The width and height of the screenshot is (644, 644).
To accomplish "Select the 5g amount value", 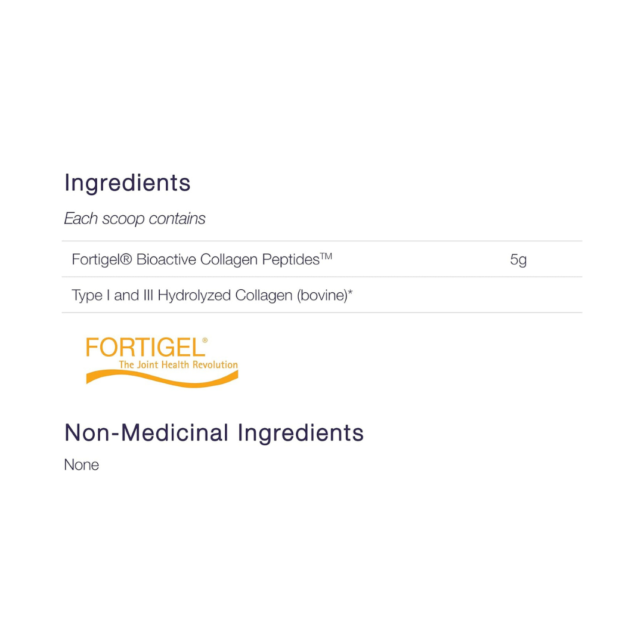I will coord(518,260).
